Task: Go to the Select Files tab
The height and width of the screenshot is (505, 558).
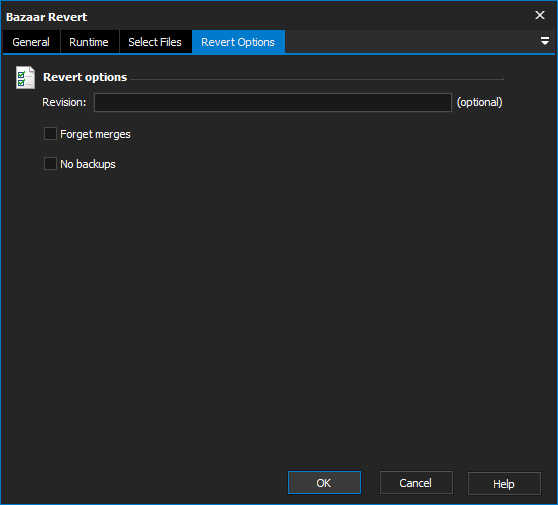Action: [155, 42]
